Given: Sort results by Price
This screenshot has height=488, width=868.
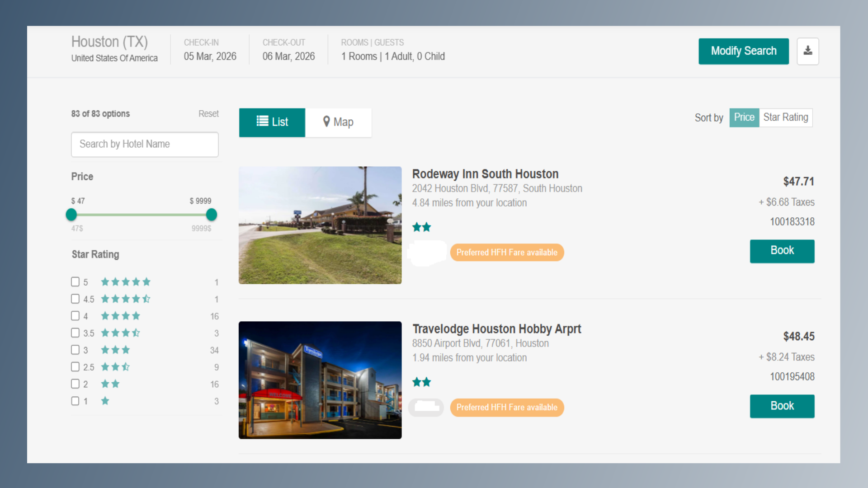Looking at the screenshot, I should pyautogui.click(x=744, y=117).
